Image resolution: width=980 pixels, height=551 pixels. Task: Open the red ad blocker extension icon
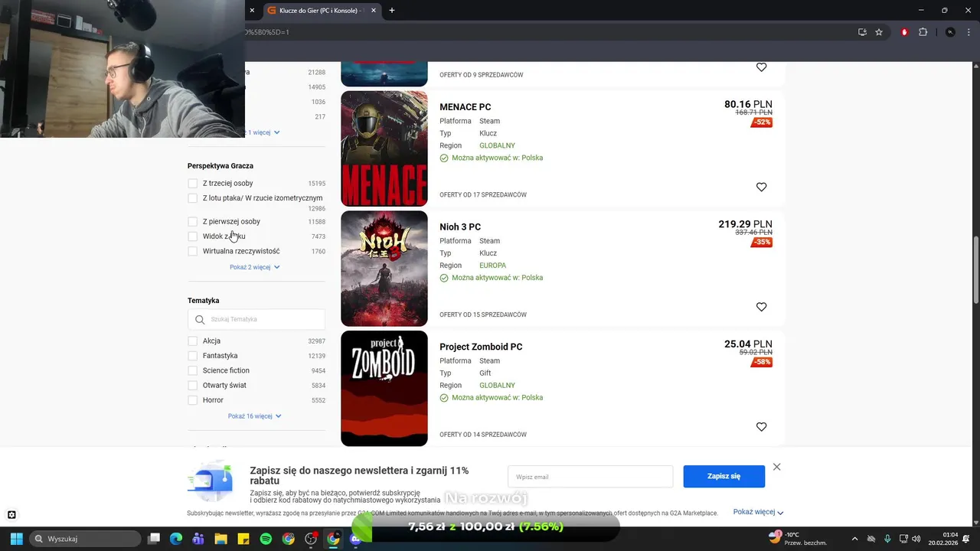[905, 32]
